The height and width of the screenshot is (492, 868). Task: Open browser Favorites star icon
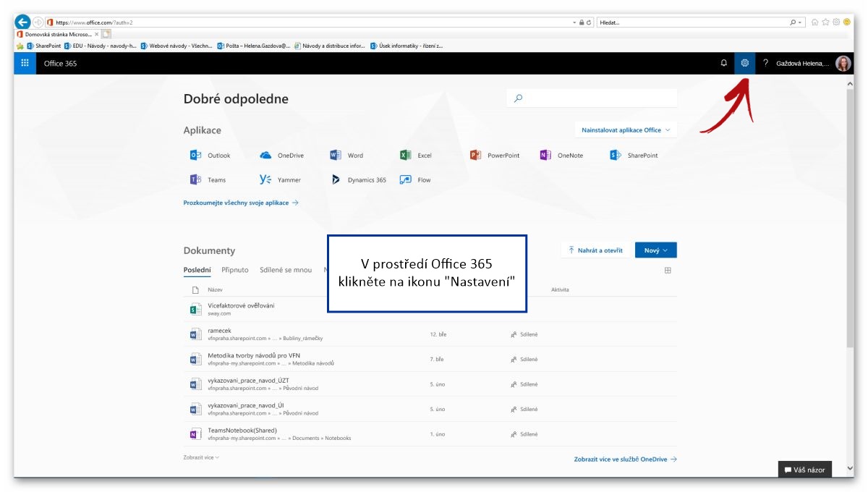click(825, 22)
